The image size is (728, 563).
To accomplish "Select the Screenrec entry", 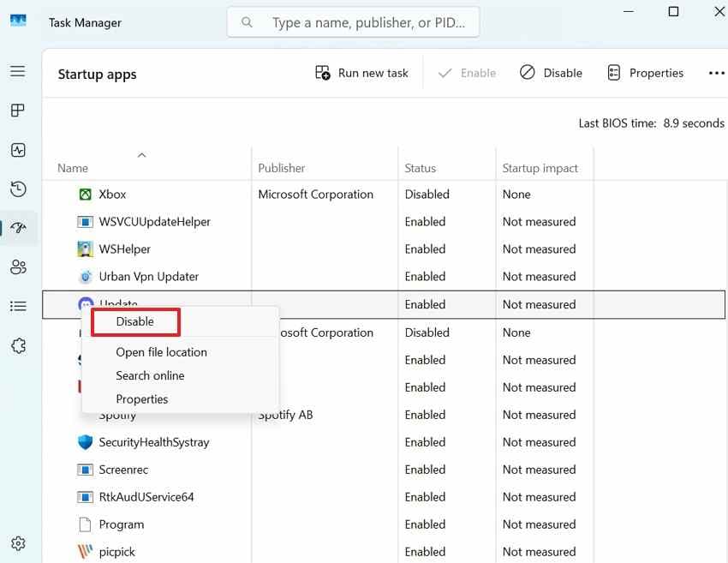I will click(x=123, y=470).
